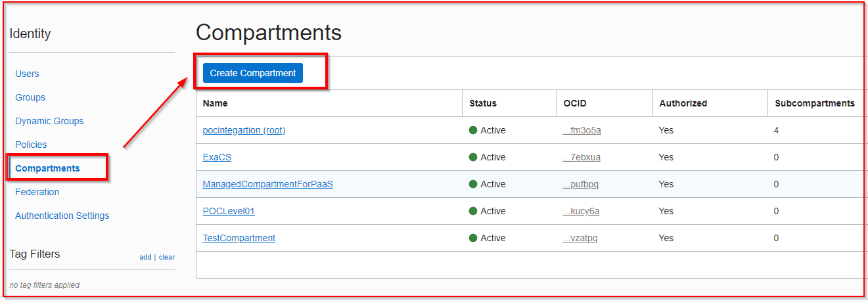The height and width of the screenshot is (301, 868).
Task: Open the ExaCS compartment
Action: click(x=217, y=157)
